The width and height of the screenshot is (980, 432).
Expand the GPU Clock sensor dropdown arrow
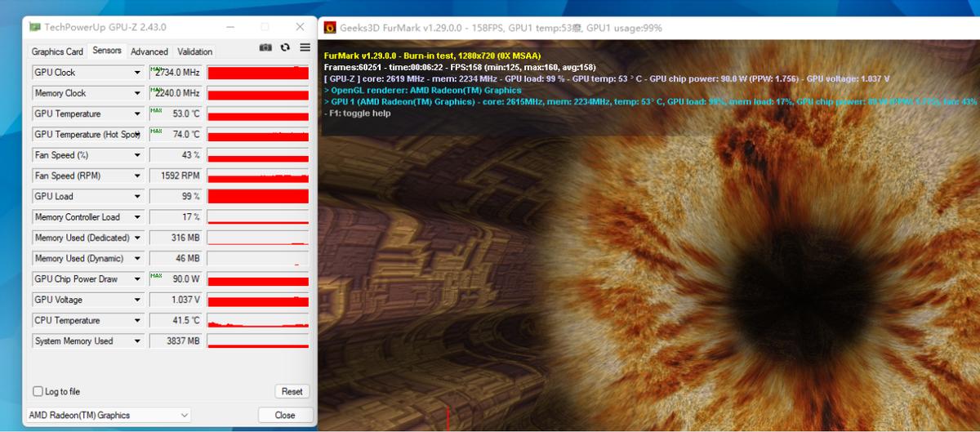pyautogui.click(x=137, y=73)
